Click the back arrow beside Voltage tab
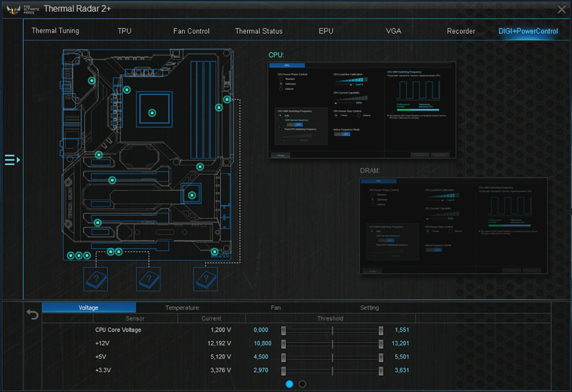The image size is (572, 392). (x=33, y=314)
